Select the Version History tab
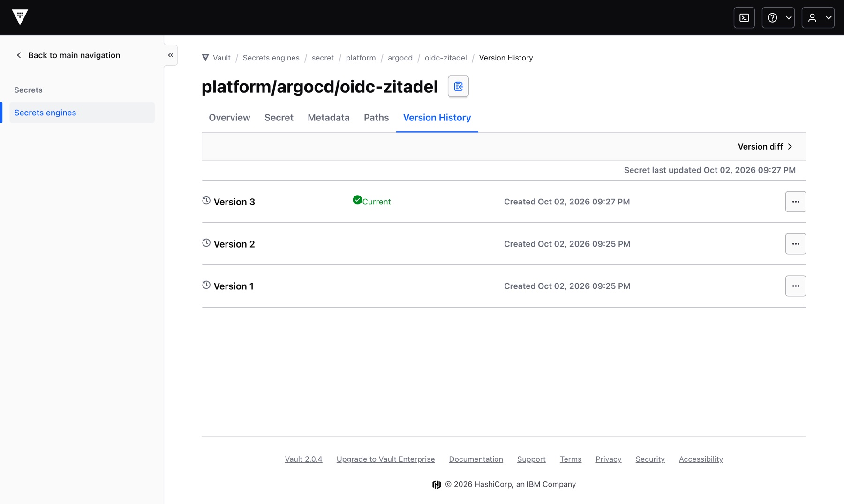Screen dimensions: 844x504 pos(437,118)
